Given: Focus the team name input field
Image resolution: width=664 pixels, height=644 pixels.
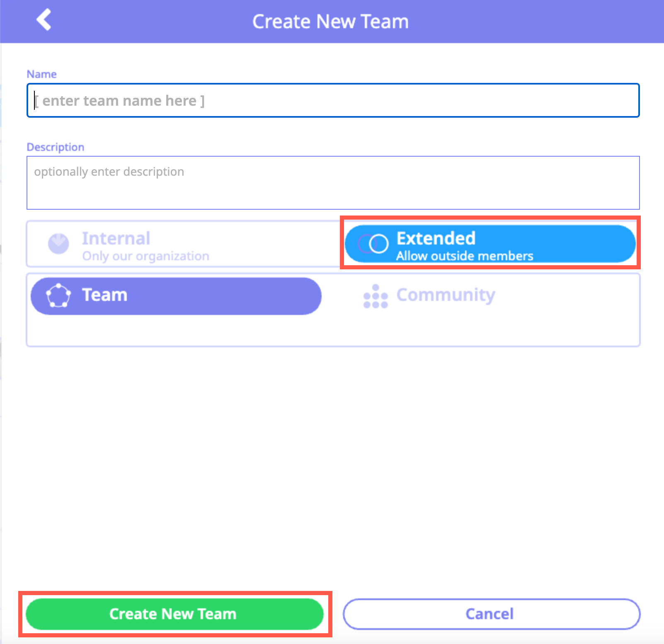Looking at the screenshot, I should pyautogui.click(x=333, y=101).
